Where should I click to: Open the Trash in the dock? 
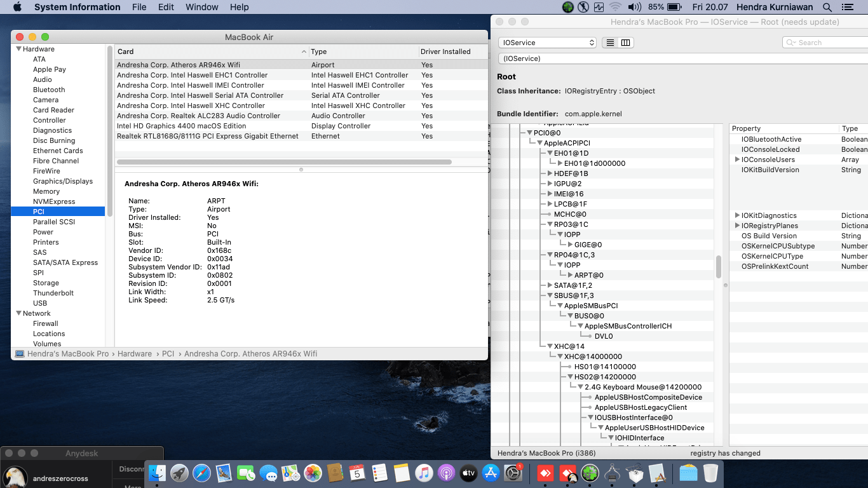tap(710, 473)
